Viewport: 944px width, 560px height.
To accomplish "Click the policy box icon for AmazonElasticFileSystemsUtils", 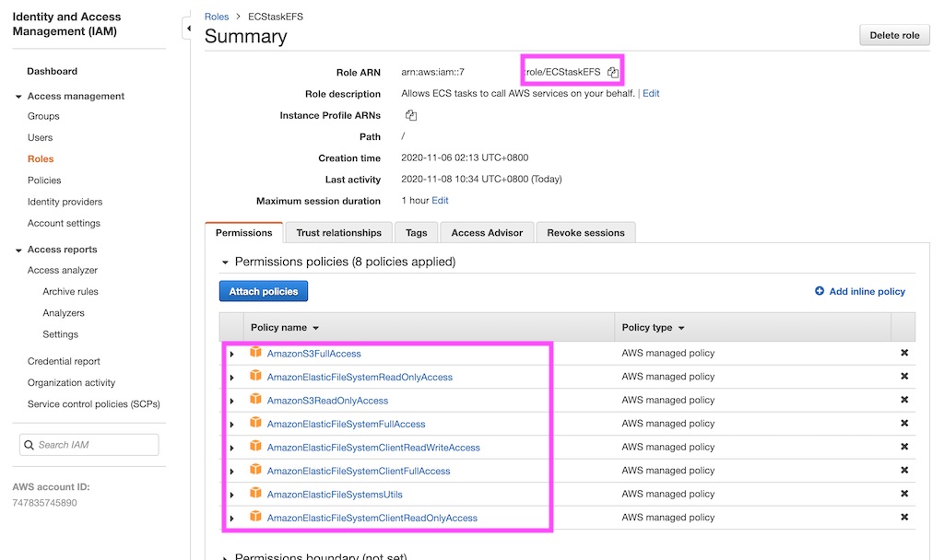I will 256,493.
